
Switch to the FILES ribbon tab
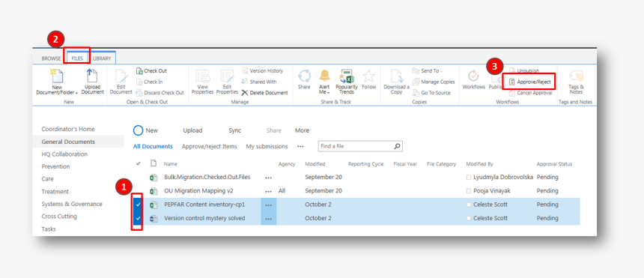[77, 58]
